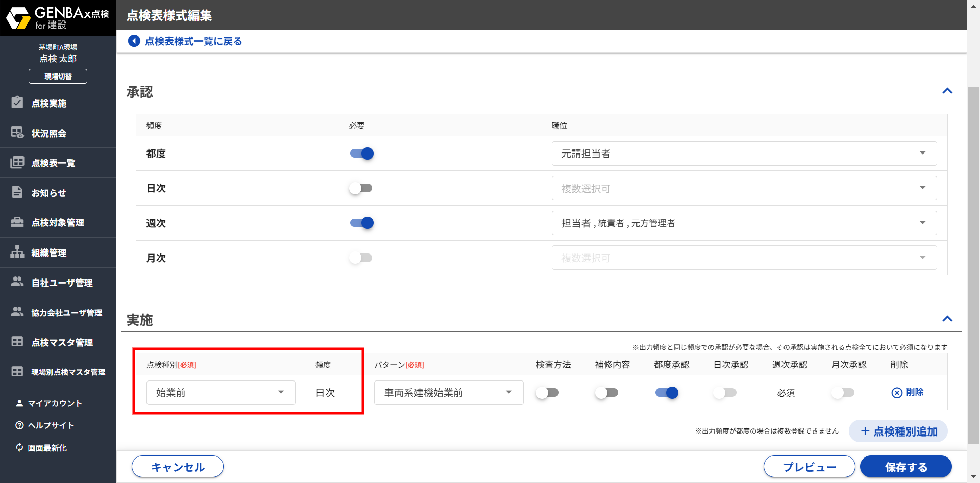
Task: Click the 状況照会 icon in sidebar
Action: tap(17, 133)
